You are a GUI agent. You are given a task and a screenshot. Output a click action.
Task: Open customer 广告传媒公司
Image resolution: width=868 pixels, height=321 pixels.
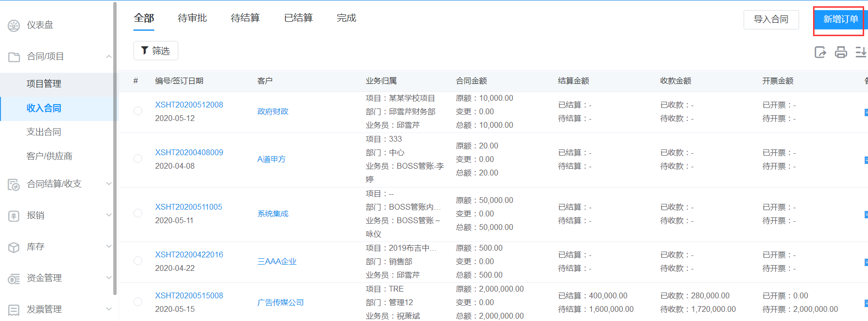point(280,302)
